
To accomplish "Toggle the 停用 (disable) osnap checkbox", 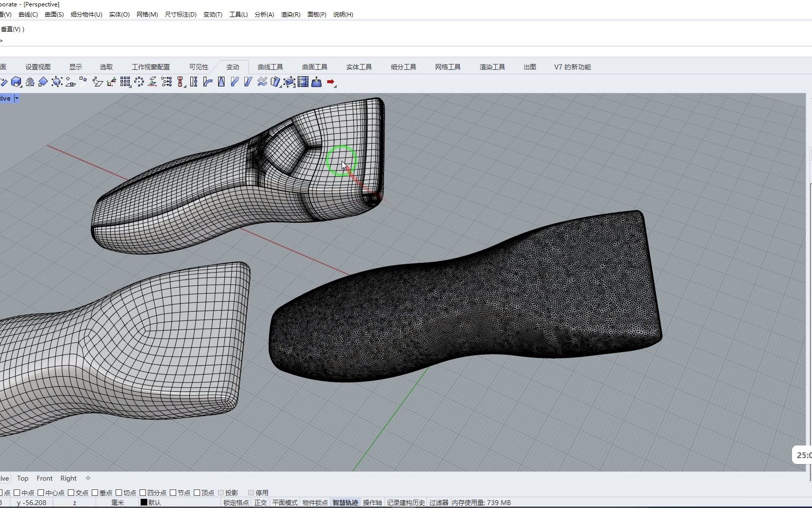I will click(251, 492).
